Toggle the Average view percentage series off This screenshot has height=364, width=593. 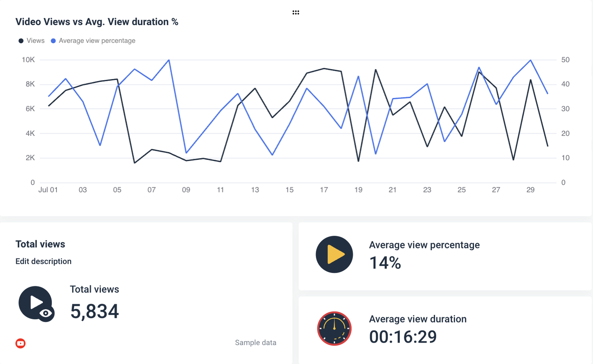[98, 40]
